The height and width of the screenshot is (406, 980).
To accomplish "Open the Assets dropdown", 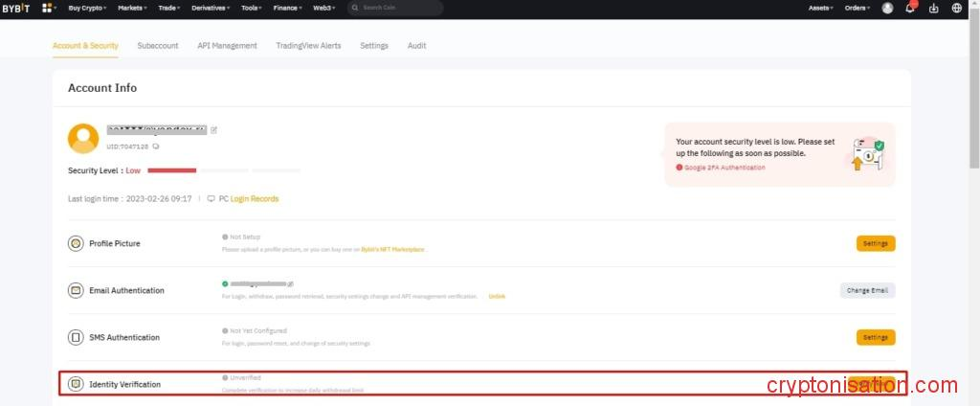I will (820, 8).
